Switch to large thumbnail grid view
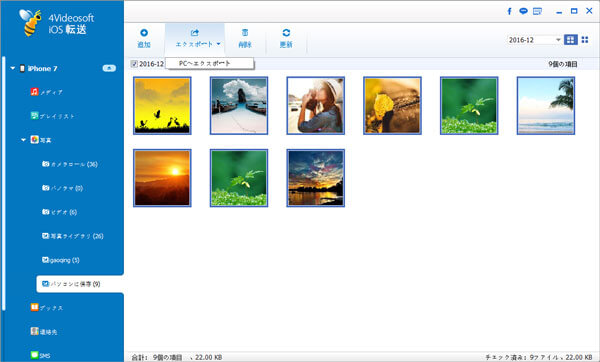The height and width of the screenshot is (362, 600). point(571,39)
